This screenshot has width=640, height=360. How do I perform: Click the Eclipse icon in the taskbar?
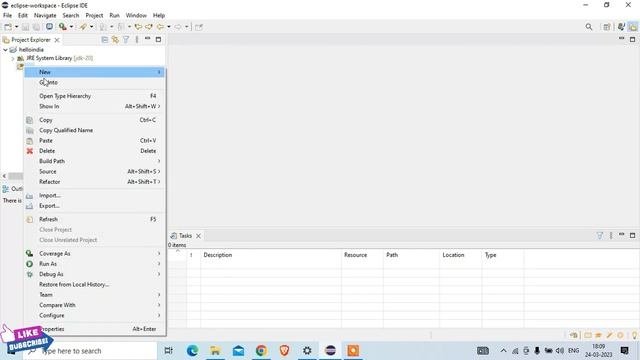click(x=330, y=351)
